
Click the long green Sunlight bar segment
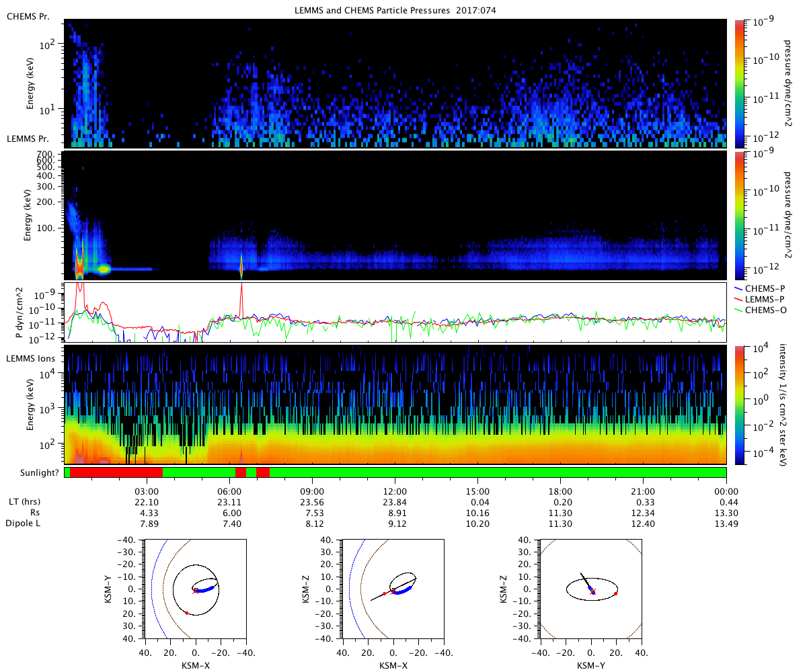tap(498, 472)
